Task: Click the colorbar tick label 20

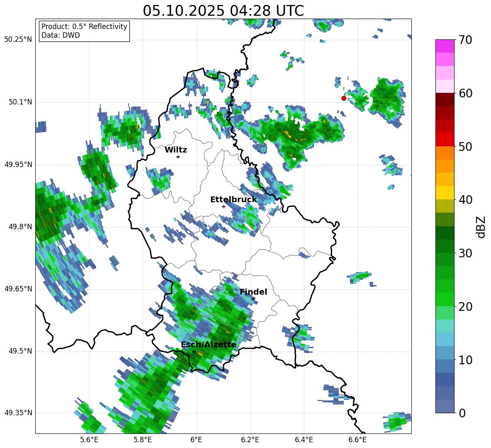Action: click(x=465, y=307)
